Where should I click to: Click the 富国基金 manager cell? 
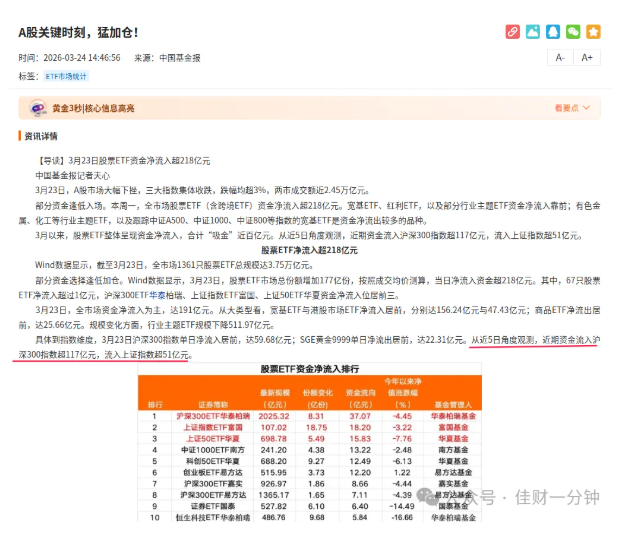[x=453, y=428]
